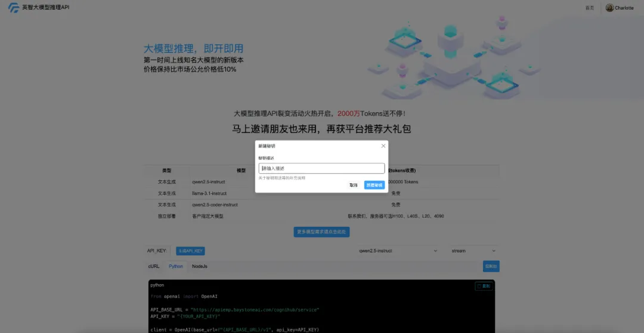Viewport: 644px width, 333px height.
Task: Click the 独立部署 table cell
Action: 167,216
